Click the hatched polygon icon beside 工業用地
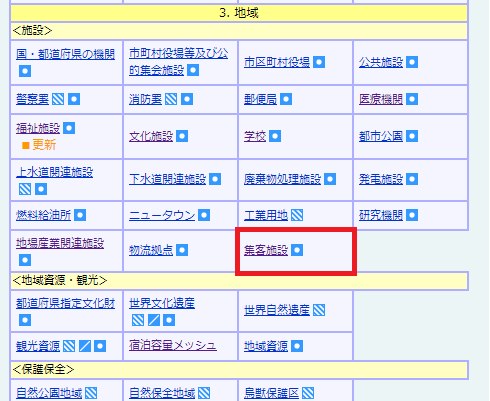The image size is (490, 401). click(297, 215)
